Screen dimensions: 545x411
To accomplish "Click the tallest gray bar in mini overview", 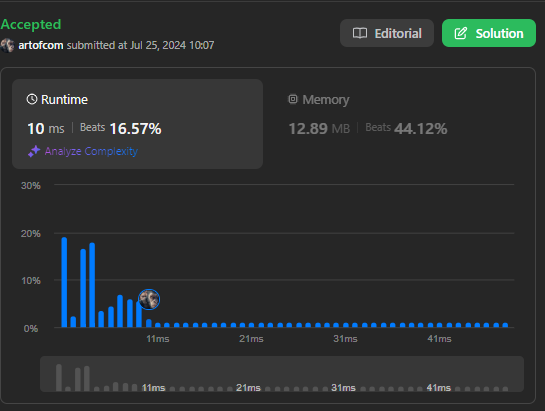I will pyautogui.click(x=59, y=377).
